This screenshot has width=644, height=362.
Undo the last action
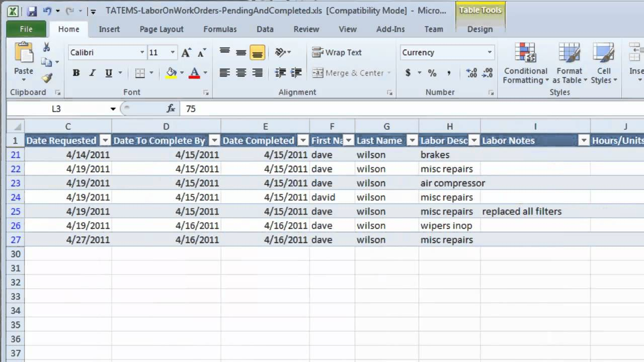point(48,11)
